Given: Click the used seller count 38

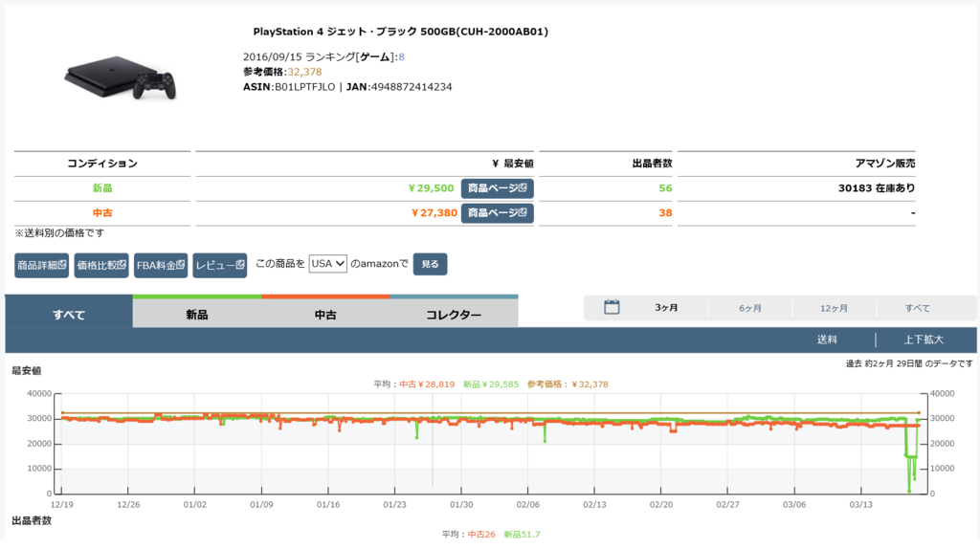Looking at the screenshot, I should pyautogui.click(x=665, y=213).
